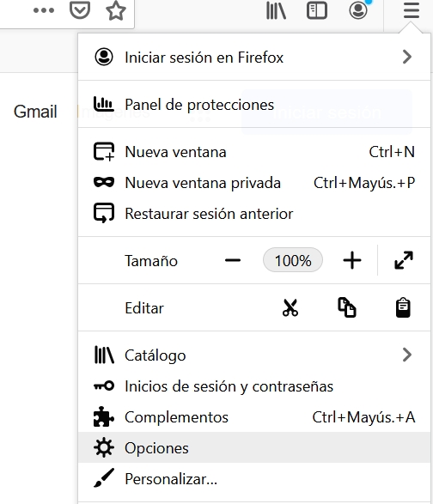Click the new window icon

[104, 151]
